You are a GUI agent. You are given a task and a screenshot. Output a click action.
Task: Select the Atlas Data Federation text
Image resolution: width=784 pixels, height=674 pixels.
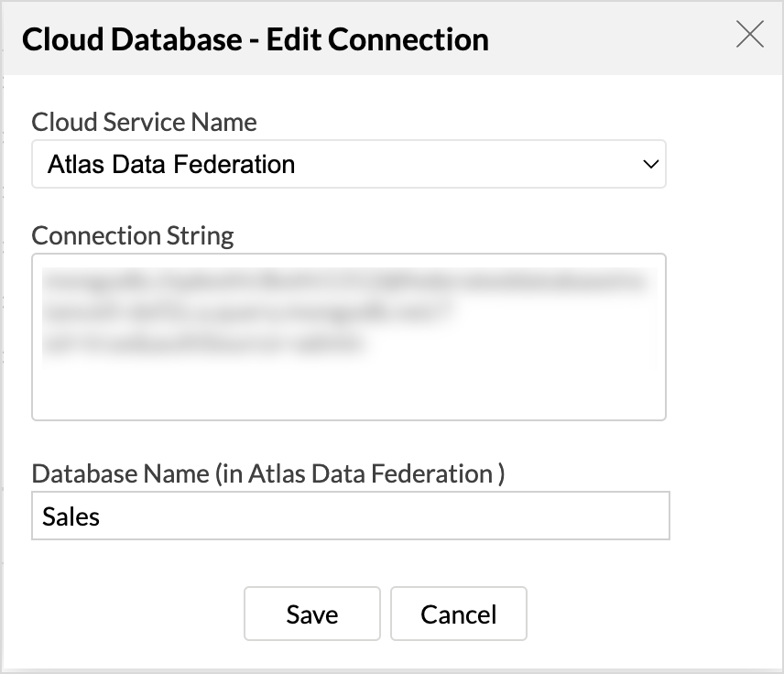point(171,165)
